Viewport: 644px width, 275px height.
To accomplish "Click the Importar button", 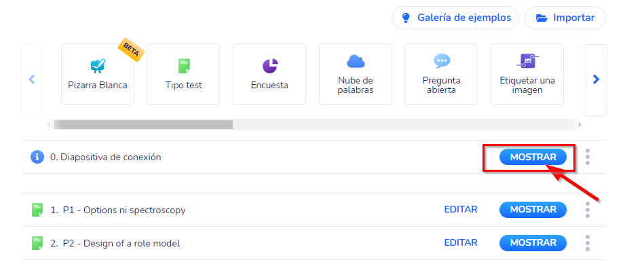I will click(x=565, y=18).
